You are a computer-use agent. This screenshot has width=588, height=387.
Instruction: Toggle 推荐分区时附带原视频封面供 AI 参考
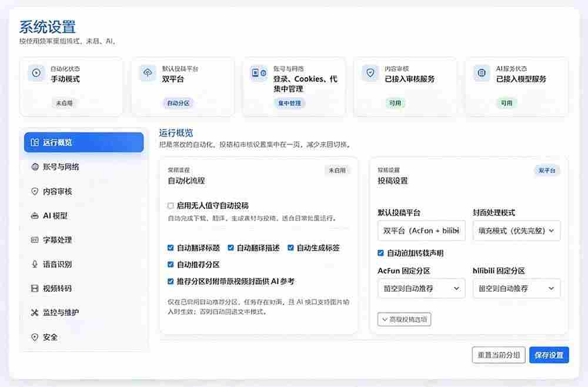(x=171, y=281)
